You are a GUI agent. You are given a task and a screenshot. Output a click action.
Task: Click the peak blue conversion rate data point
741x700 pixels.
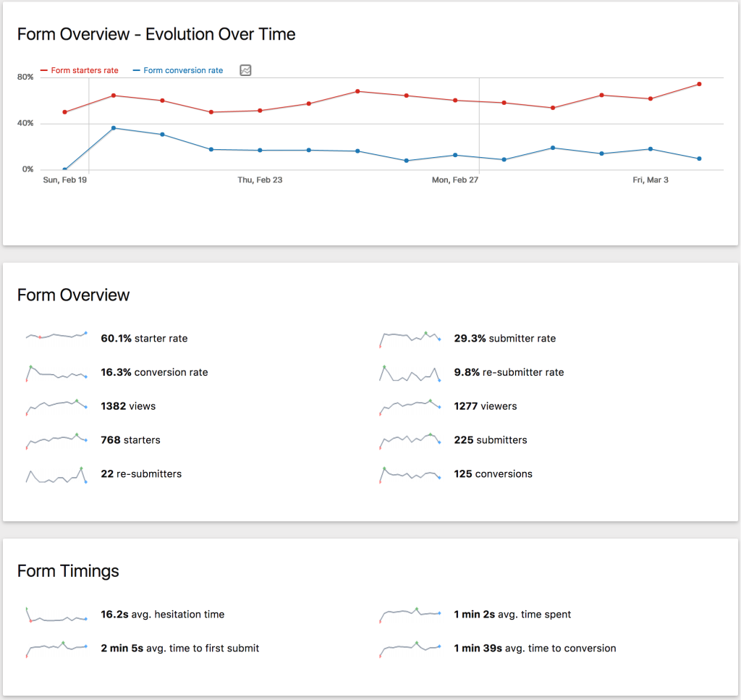114,128
